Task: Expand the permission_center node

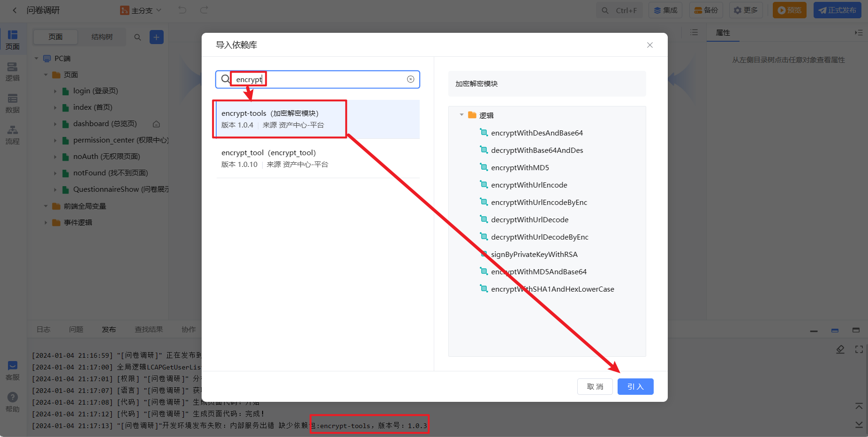Action: 55,141
